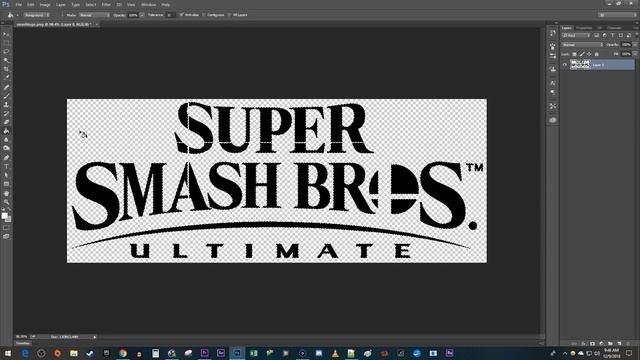Image resolution: width=640 pixels, height=360 pixels.
Task: Click the Layer 0 thumbnail
Action: (x=580, y=64)
